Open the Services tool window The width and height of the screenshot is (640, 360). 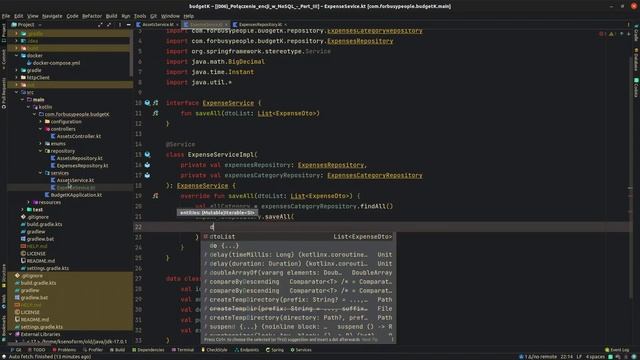pos(301,350)
